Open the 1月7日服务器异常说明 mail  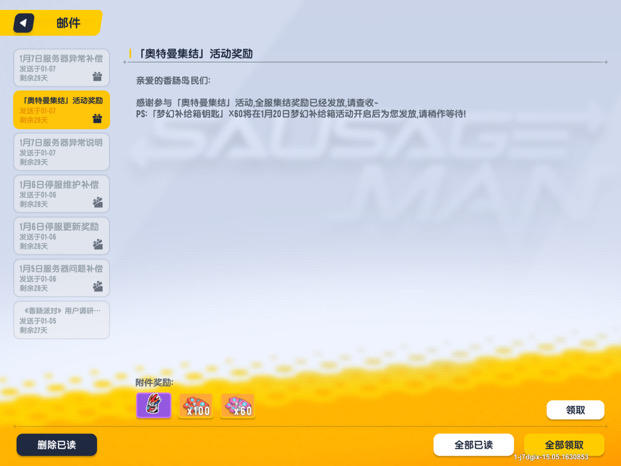point(61,152)
